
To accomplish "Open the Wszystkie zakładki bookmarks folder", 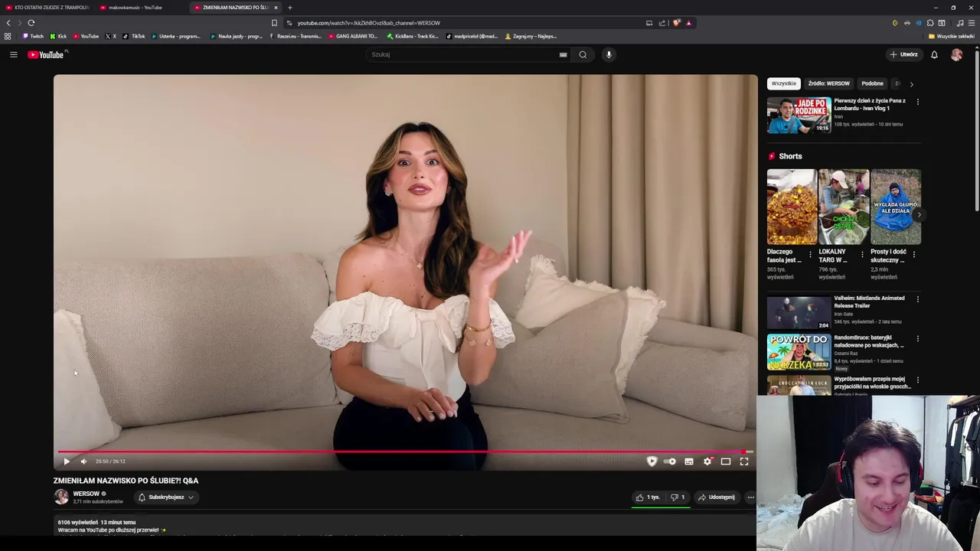I will pos(952,36).
